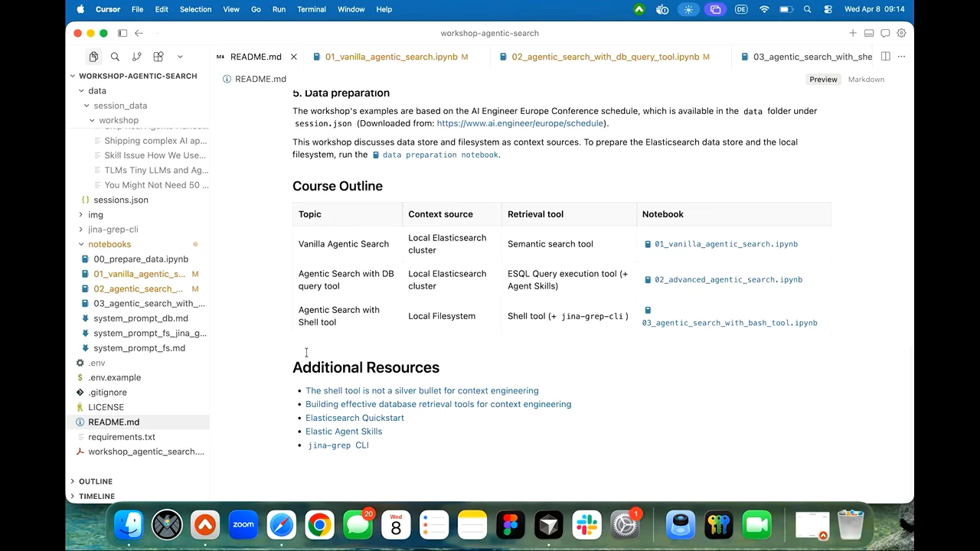Screen dimensions: 980x551
Task: Collapse the workshop folder
Action: (119, 120)
